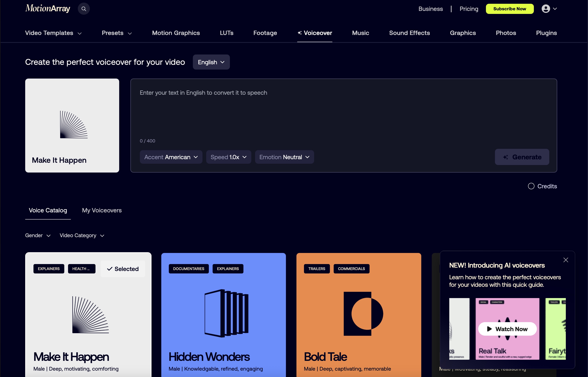Click the search magnifier icon
588x377 pixels.
84,9
